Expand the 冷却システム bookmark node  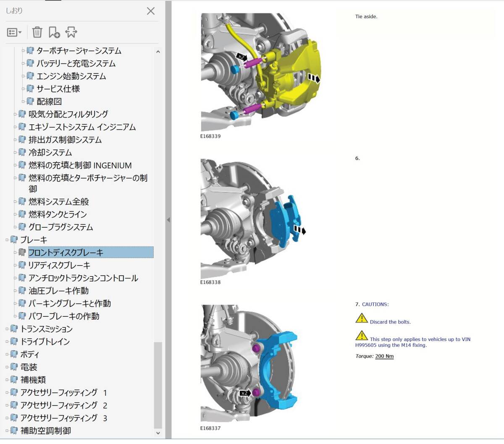[x=15, y=152]
